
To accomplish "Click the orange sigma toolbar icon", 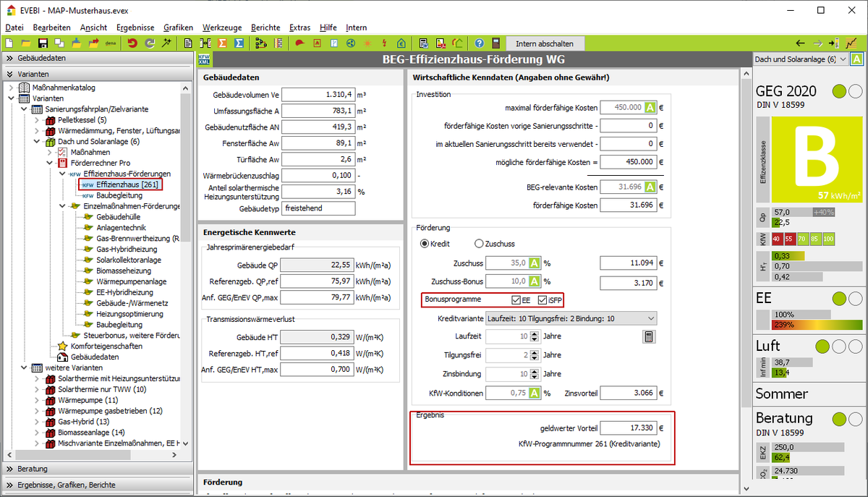I will tap(222, 43).
